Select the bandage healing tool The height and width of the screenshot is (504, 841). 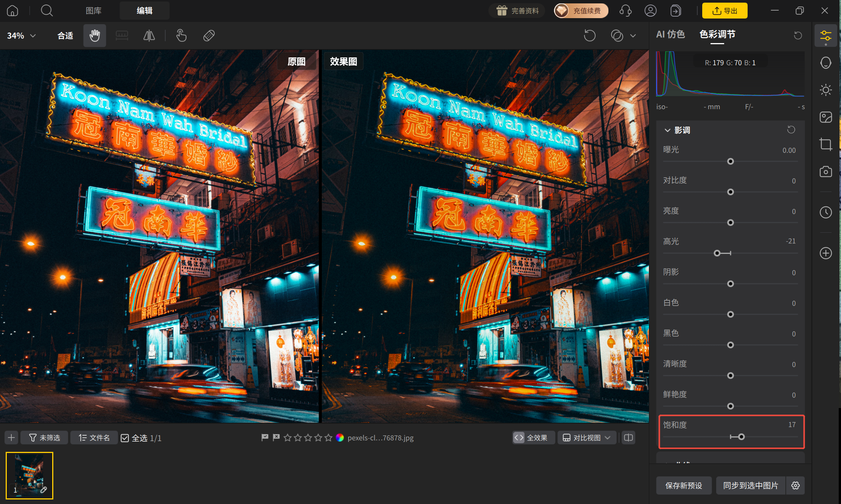coord(209,36)
